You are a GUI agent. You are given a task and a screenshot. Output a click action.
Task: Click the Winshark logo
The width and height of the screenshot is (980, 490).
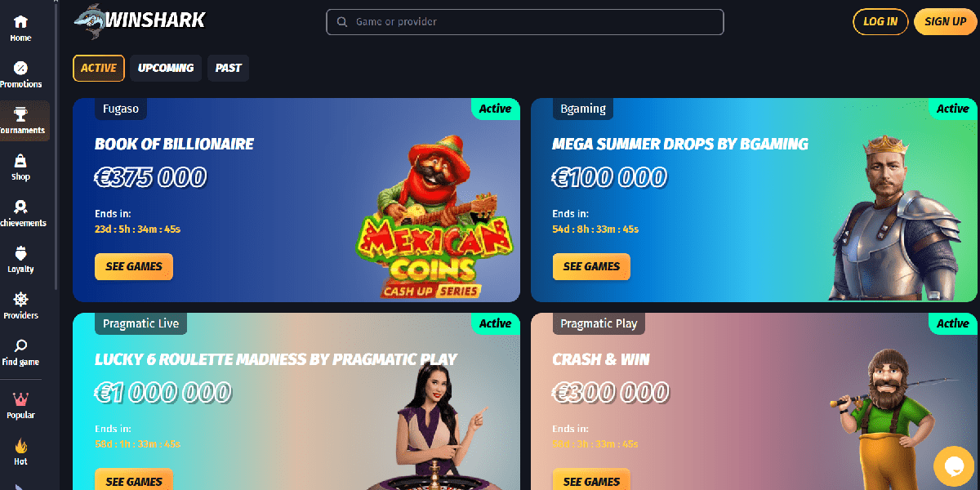139,22
